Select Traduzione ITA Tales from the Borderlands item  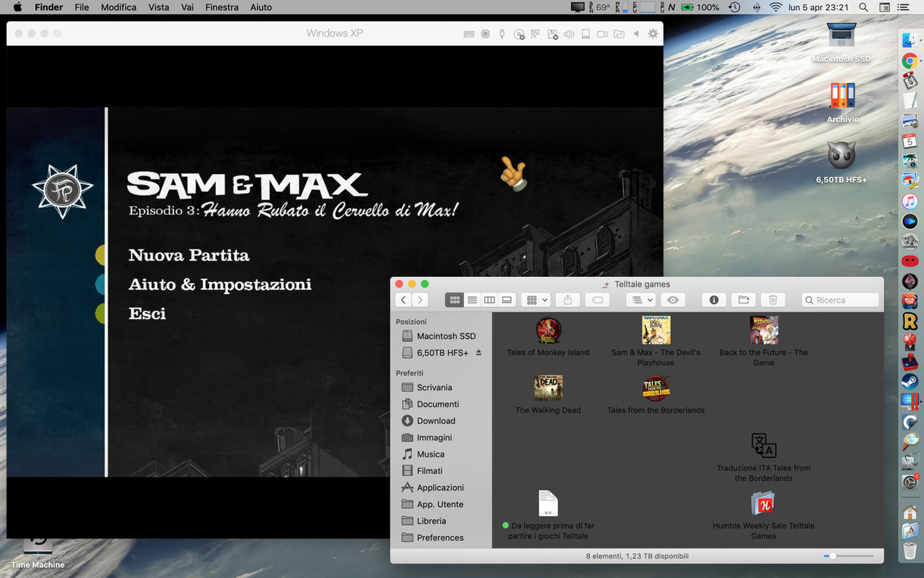pyautogui.click(x=764, y=446)
